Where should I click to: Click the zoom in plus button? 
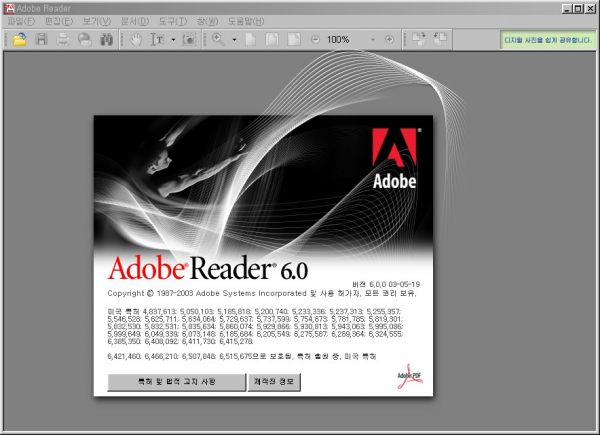point(389,39)
